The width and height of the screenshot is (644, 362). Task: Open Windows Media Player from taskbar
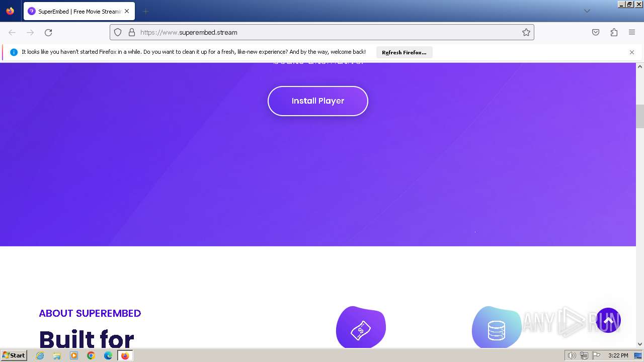(74, 355)
